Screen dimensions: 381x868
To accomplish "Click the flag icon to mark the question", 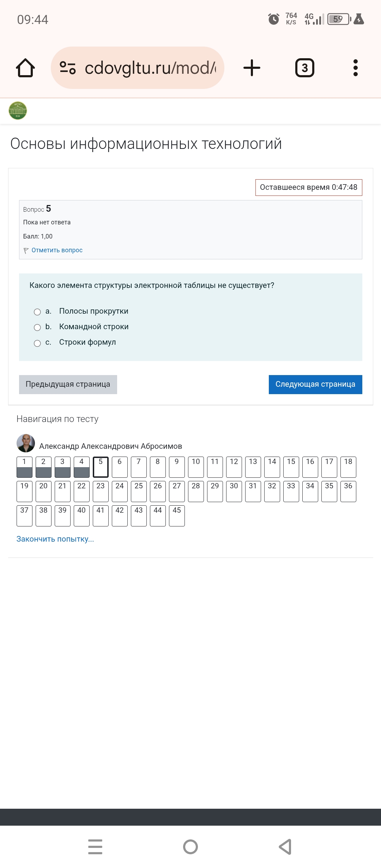I will [26, 251].
